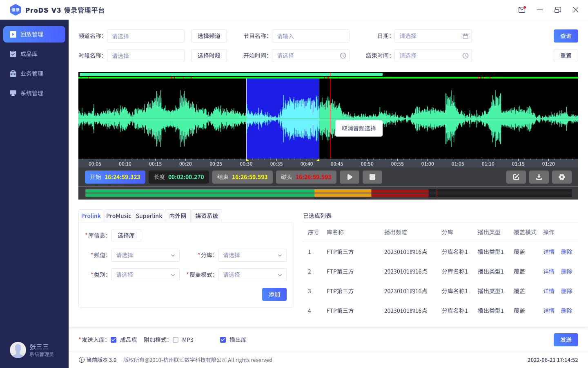588x368 pixels.
Task: Click the 节目名称 input field
Action: coord(310,36)
